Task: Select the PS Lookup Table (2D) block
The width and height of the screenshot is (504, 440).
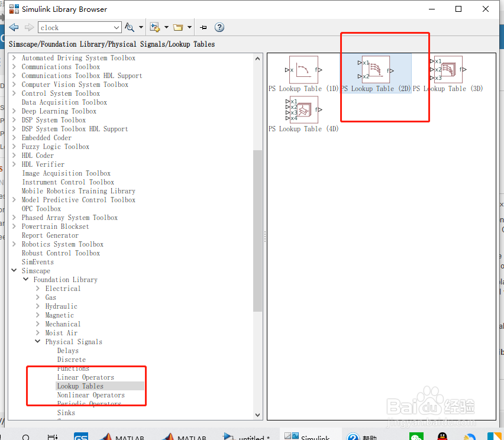Action: click(376, 75)
